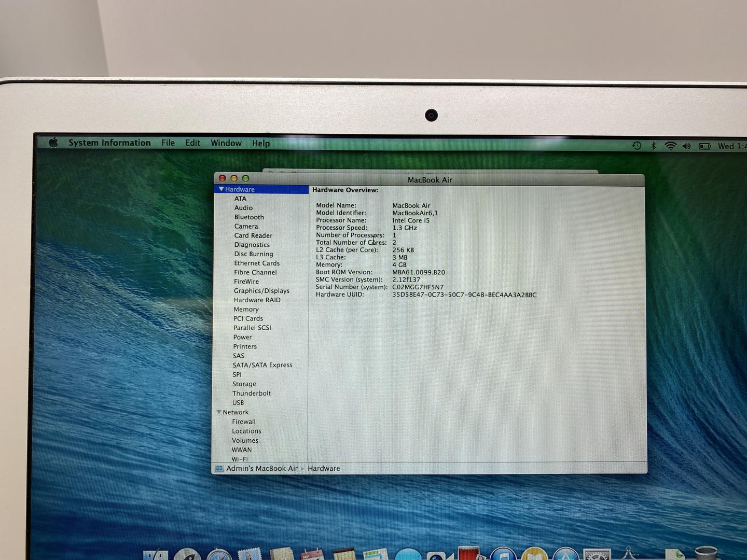Click Admin's MacBook Air in path bar
The height and width of the screenshot is (560, 747).
262,469
